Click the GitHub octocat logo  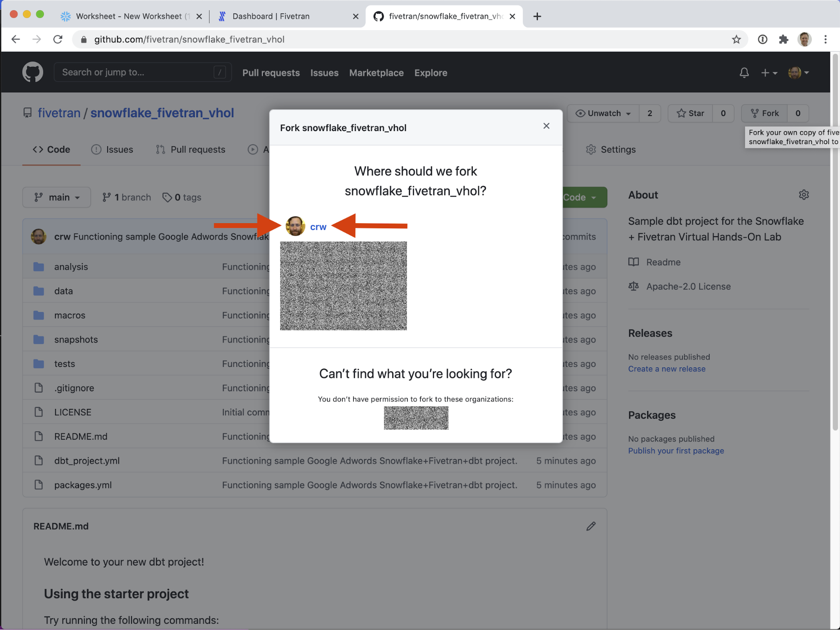click(x=32, y=72)
